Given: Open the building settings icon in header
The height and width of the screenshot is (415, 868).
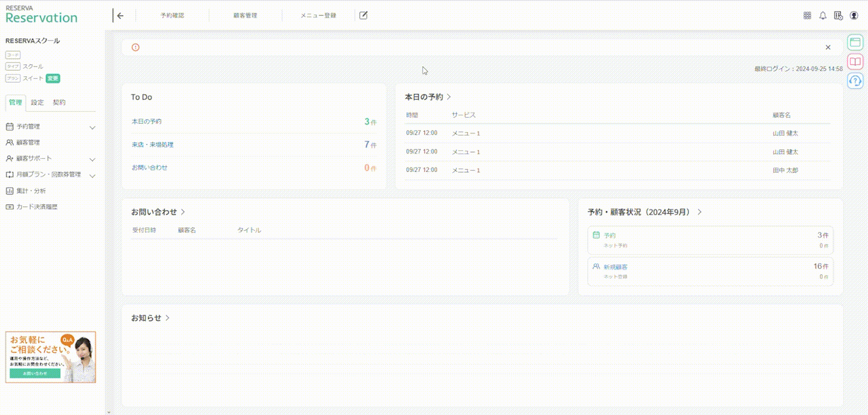Looking at the screenshot, I should (838, 16).
